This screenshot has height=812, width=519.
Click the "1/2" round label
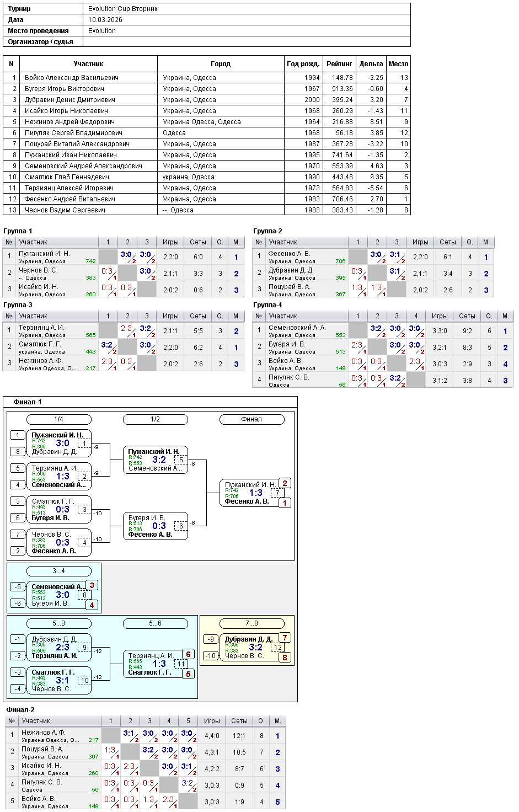pyautogui.click(x=155, y=419)
